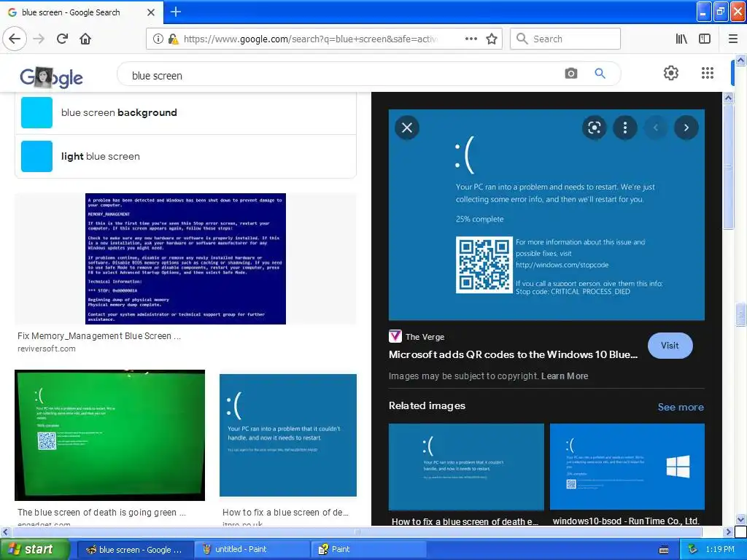747x560 pixels.
Task: Select the light blue screen suggestion
Action: point(186,156)
